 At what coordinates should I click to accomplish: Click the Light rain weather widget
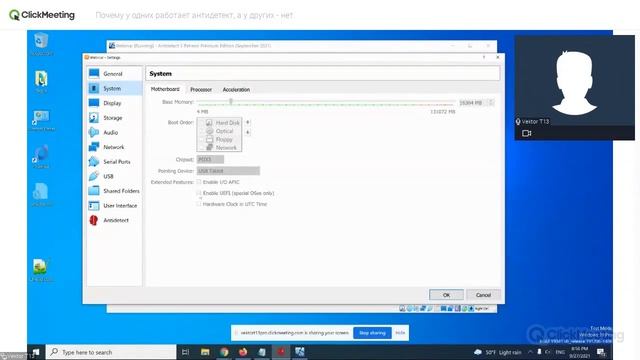pos(498,352)
